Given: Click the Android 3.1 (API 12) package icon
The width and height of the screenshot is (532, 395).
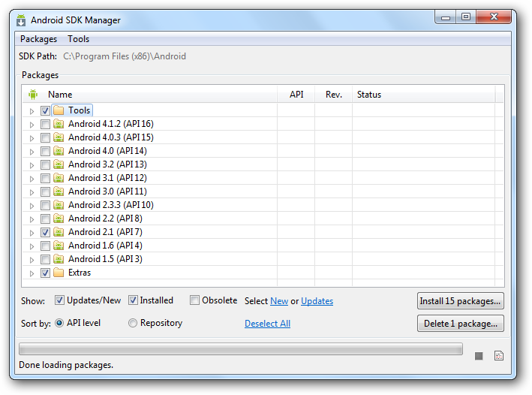Looking at the screenshot, I should point(59,178).
